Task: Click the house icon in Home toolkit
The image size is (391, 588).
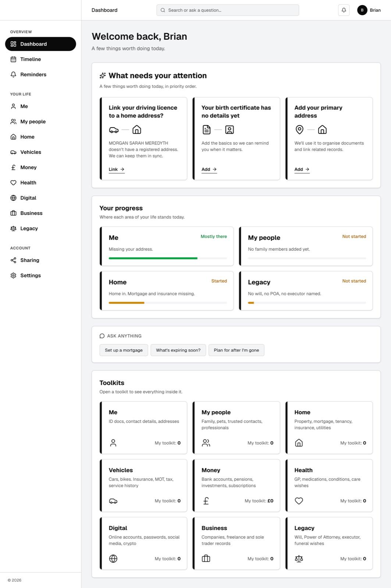Action: (x=299, y=443)
